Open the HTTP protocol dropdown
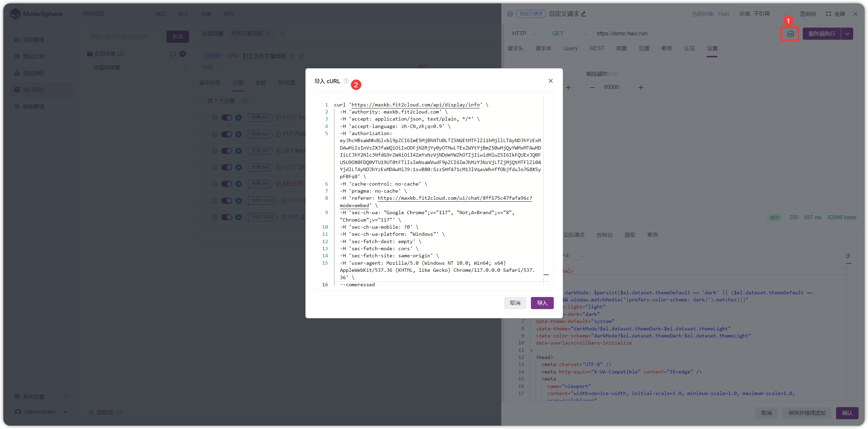This screenshot has width=868, height=429. tap(525, 33)
